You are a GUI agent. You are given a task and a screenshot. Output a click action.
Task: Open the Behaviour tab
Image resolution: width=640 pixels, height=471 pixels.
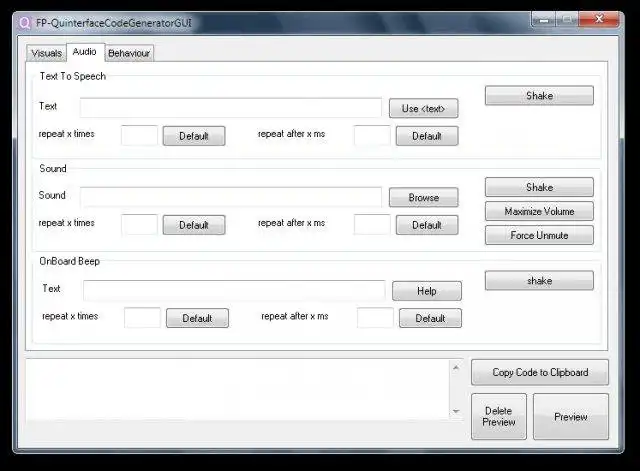click(x=129, y=53)
